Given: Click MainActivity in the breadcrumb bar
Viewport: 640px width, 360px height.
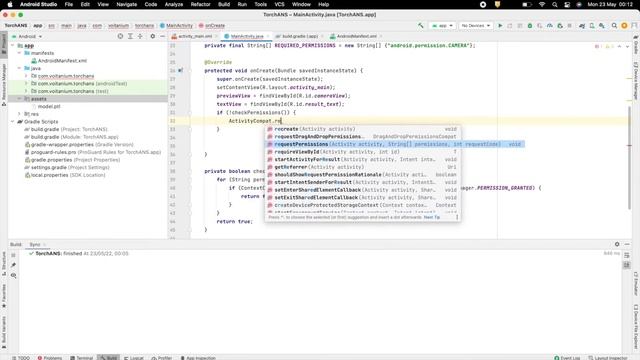Looking at the screenshot, I should [x=176, y=25].
